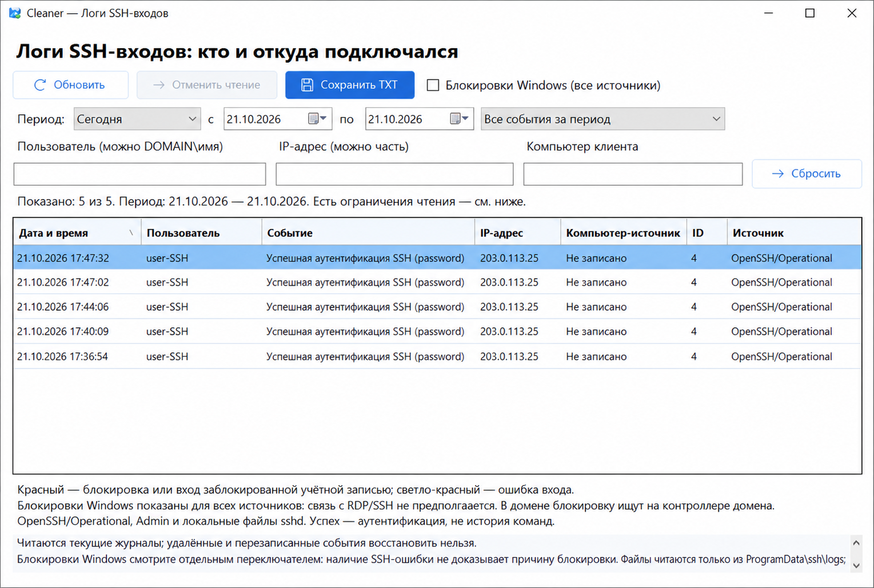
Task: Open the Все события за период dropdown
Action: 602,119
